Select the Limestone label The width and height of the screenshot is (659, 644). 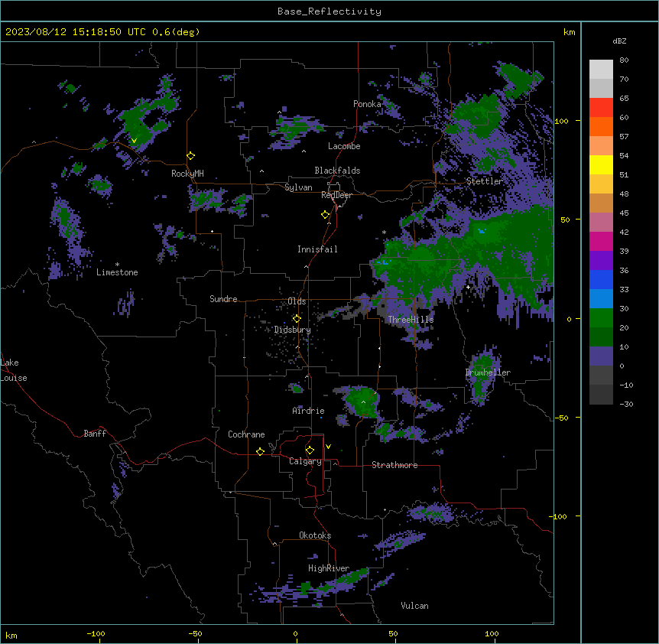pyautogui.click(x=117, y=272)
